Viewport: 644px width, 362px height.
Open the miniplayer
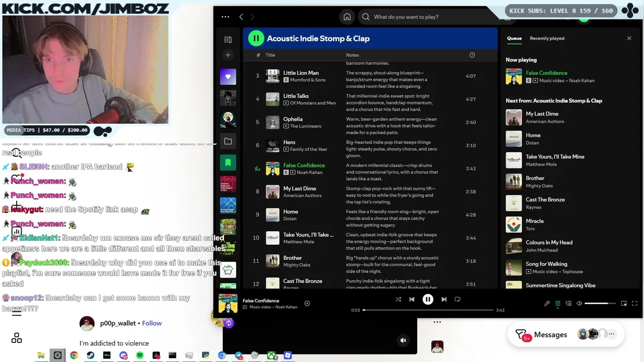[624, 303]
